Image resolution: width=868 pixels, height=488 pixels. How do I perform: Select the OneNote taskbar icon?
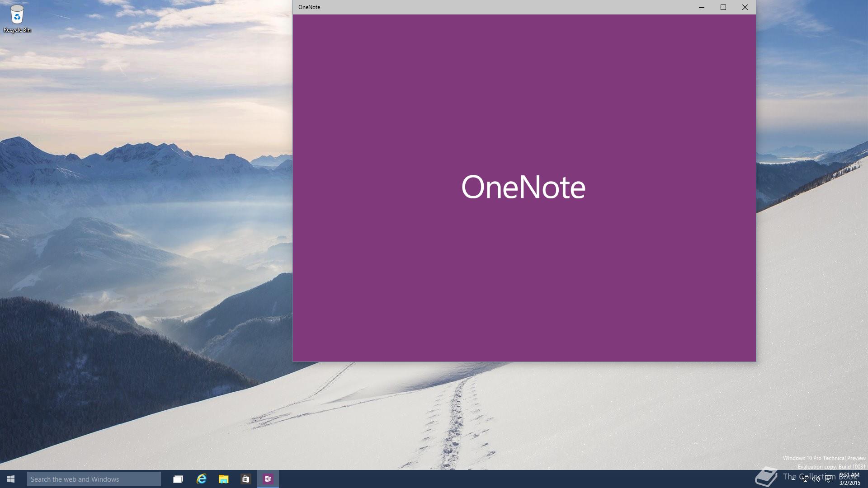[x=268, y=479]
